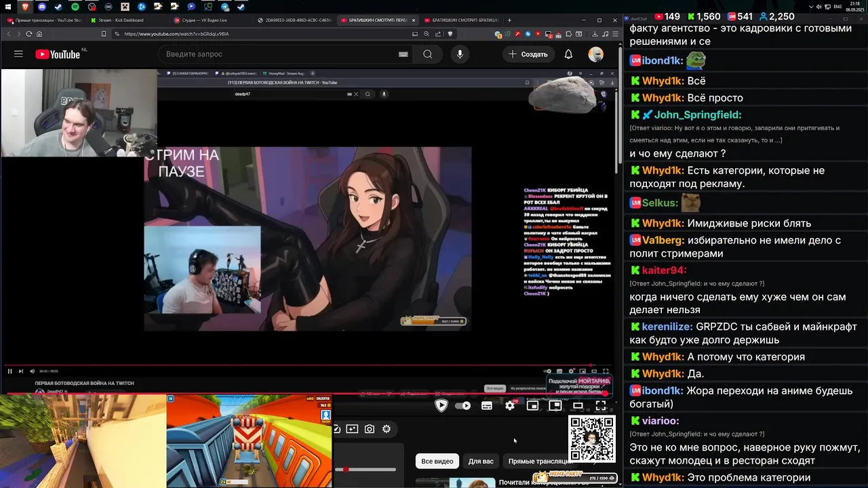Open the account avatar menu
The width and height of the screenshot is (868, 488).
point(595,54)
